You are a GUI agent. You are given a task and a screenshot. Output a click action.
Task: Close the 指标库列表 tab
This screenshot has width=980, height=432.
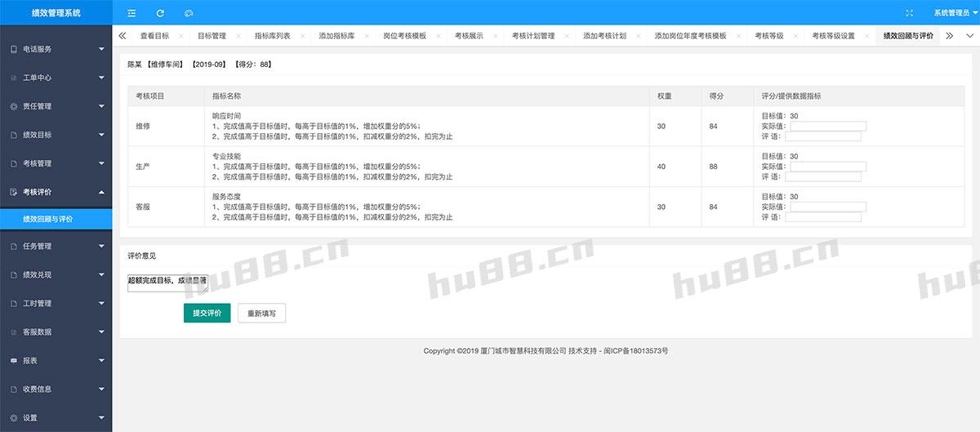tap(301, 36)
